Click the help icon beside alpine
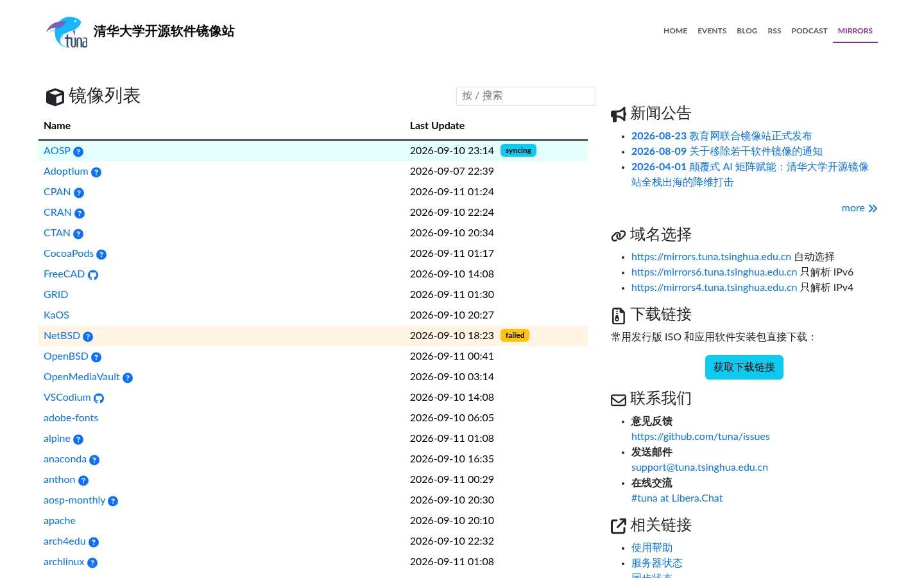 pos(78,439)
